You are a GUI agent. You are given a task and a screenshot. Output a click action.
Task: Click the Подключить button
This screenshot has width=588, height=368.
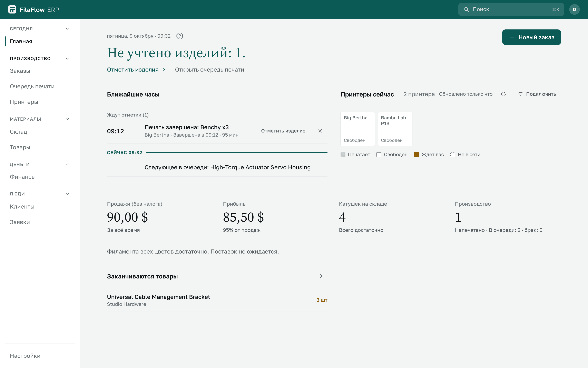[x=537, y=94]
